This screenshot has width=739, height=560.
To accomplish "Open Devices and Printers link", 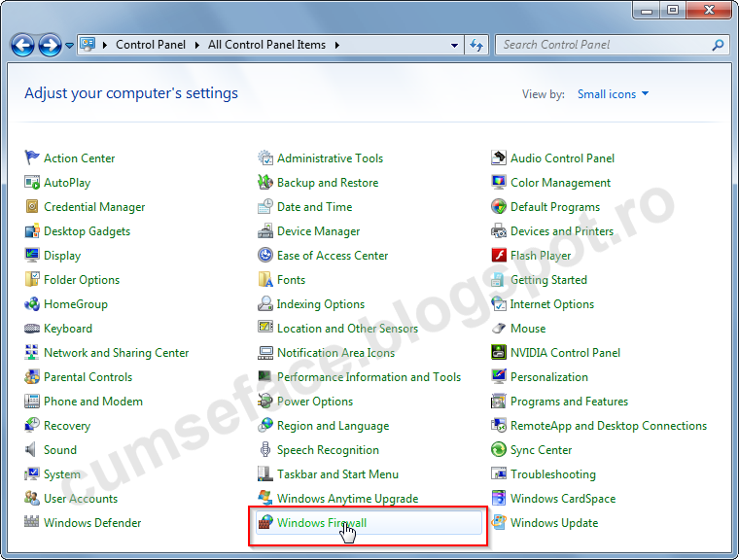I will [x=562, y=231].
